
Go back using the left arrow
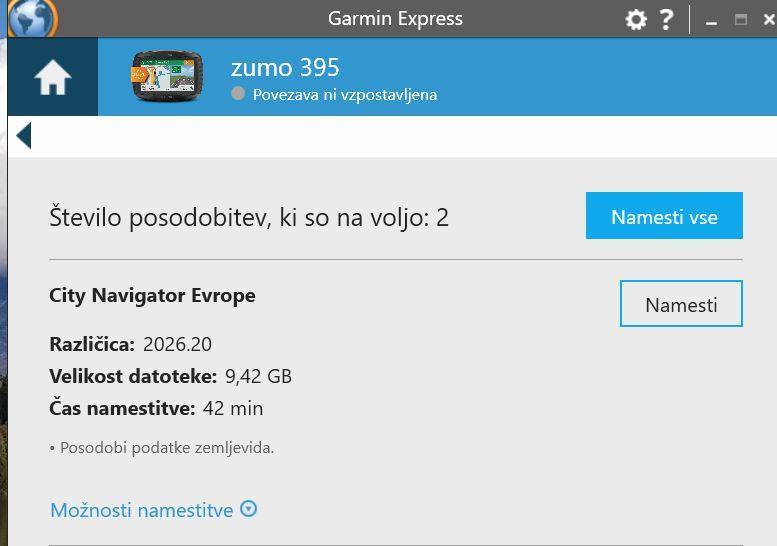coord(24,135)
